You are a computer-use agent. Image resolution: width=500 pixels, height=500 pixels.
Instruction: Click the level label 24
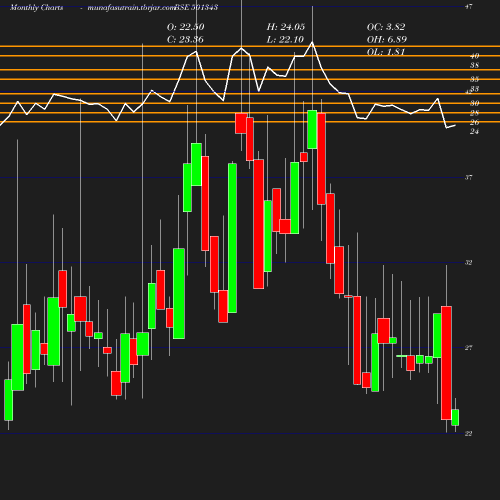click(475, 132)
